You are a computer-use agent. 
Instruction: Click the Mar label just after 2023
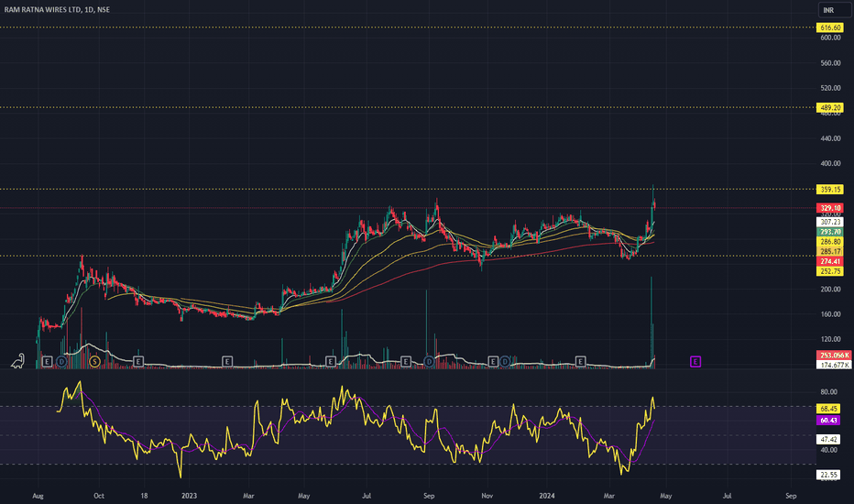[248, 496]
